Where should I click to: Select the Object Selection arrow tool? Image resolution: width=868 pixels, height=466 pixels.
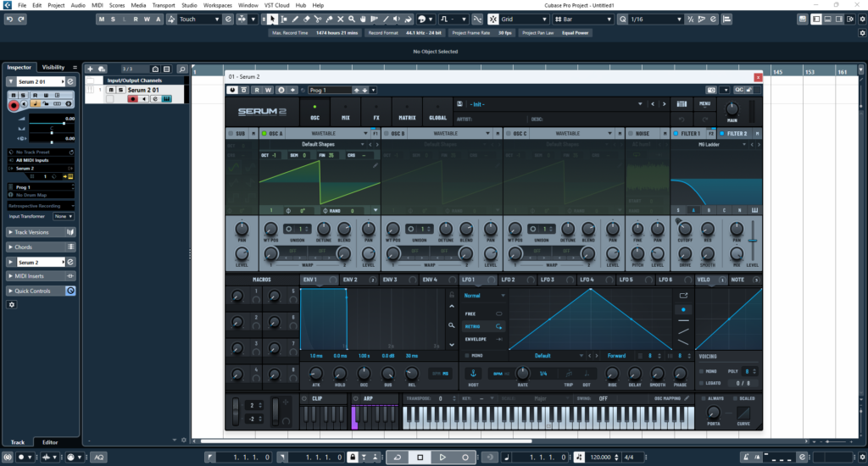272,19
